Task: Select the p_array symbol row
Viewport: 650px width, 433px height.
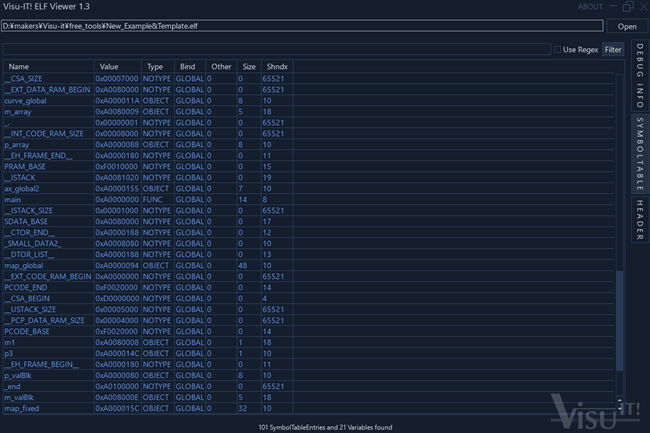Action: click(308, 145)
